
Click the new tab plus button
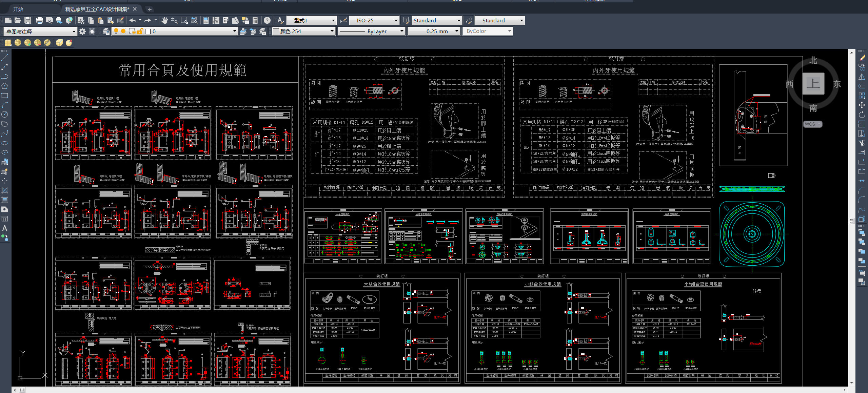[150, 9]
